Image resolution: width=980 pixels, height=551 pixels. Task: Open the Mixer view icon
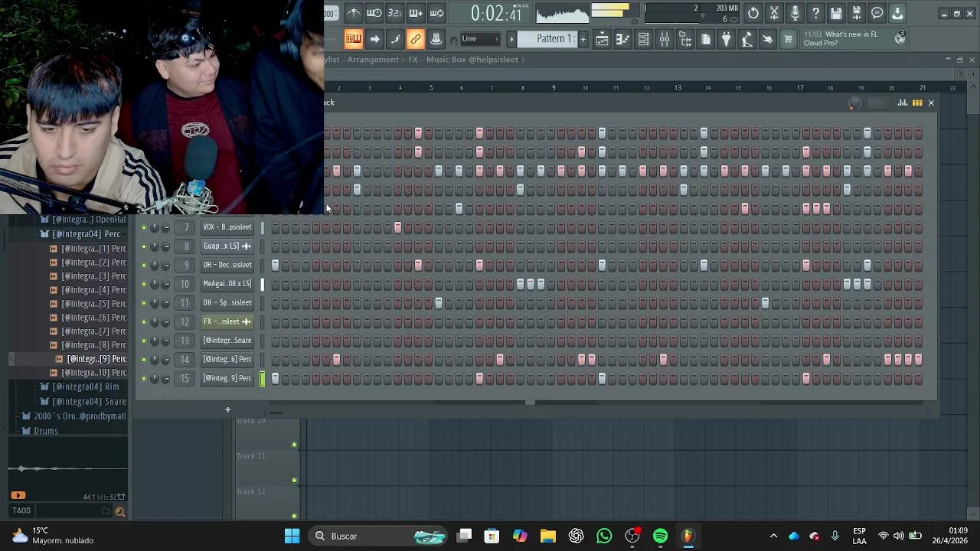point(665,40)
